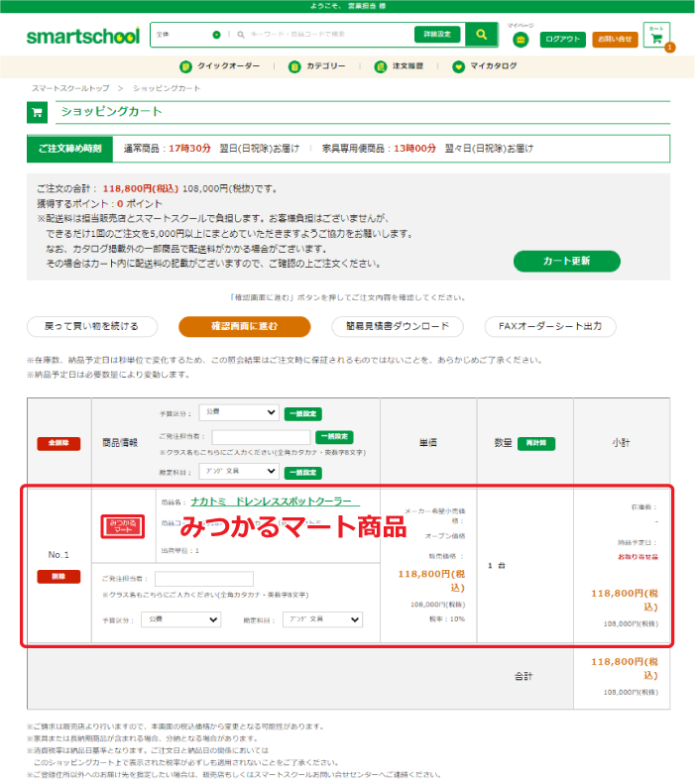Click the 再計算 button beside 数量

pos(536,443)
